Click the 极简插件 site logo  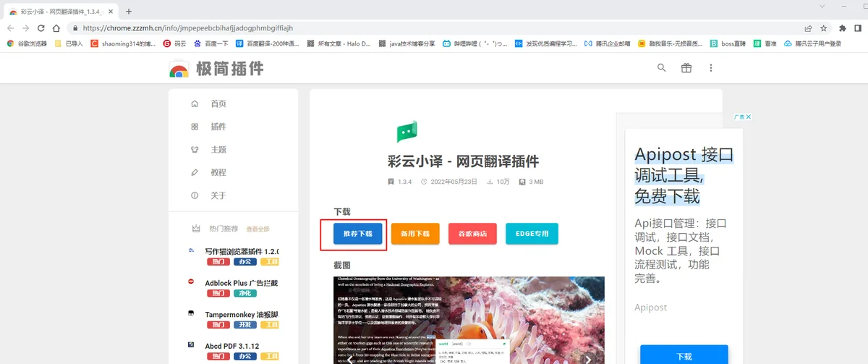(216, 69)
